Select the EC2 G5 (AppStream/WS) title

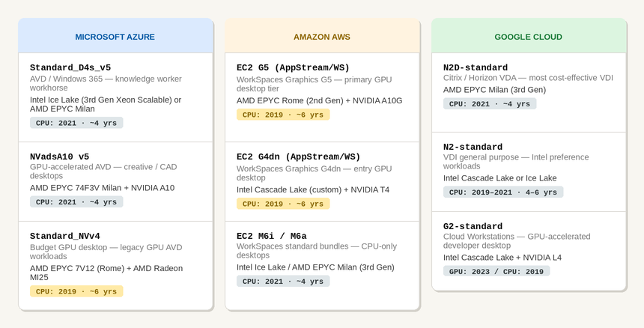pos(293,67)
